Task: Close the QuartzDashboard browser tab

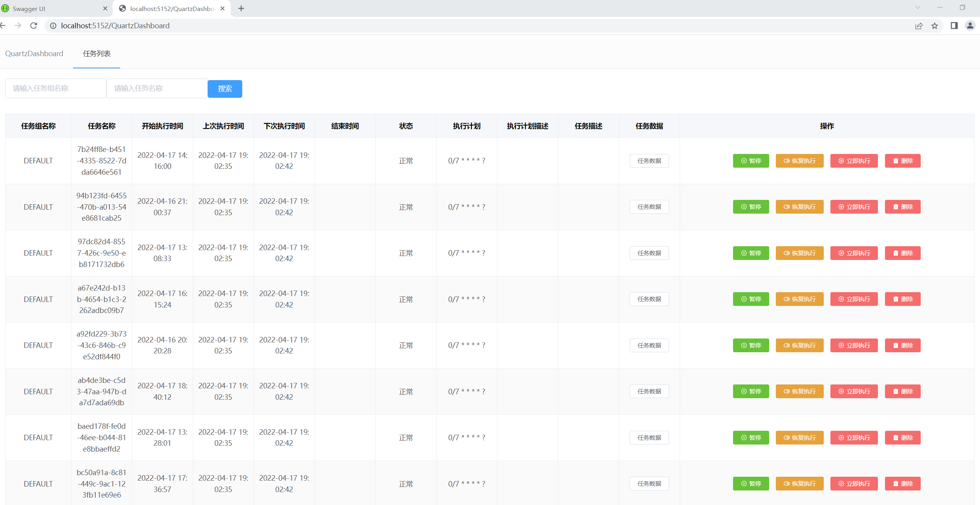Action: [x=223, y=9]
